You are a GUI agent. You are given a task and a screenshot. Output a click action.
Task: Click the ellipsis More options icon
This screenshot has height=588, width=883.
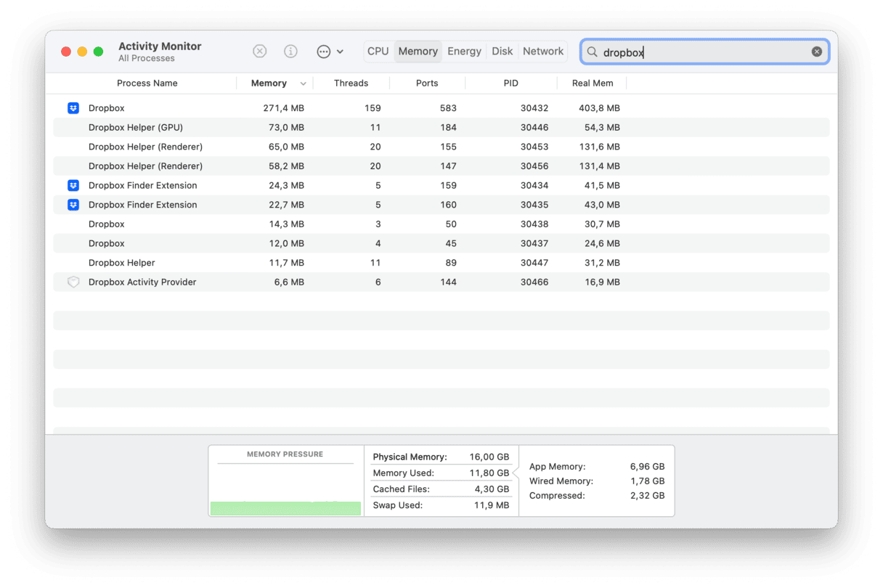[324, 52]
